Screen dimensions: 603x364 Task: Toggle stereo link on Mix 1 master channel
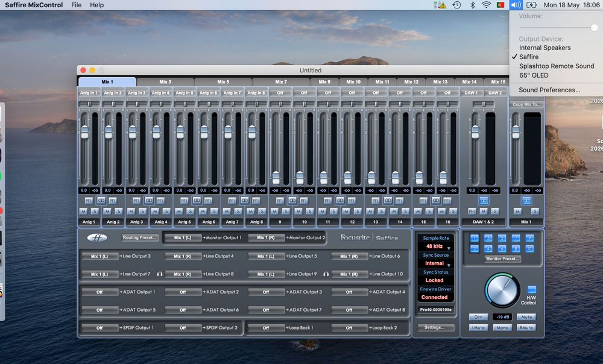point(526,200)
